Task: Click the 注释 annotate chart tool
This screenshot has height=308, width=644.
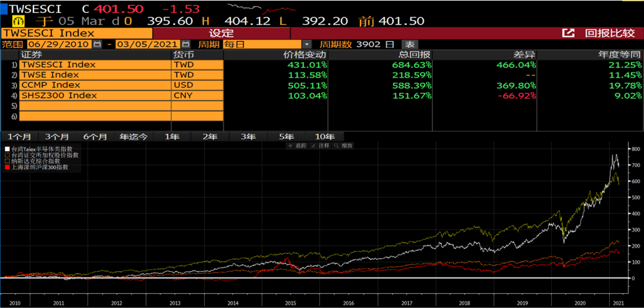Action: click(x=320, y=145)
